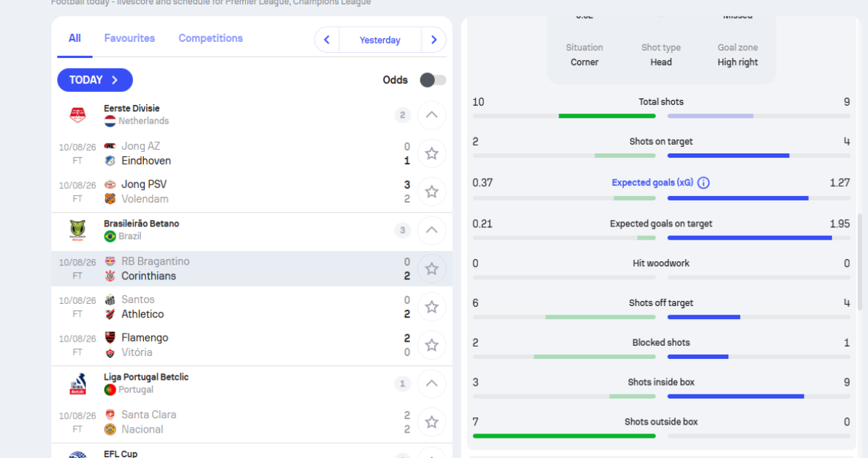Click the Nacional team crest
The height and width of the screenshot is (458, 868).
pos(110,429)
